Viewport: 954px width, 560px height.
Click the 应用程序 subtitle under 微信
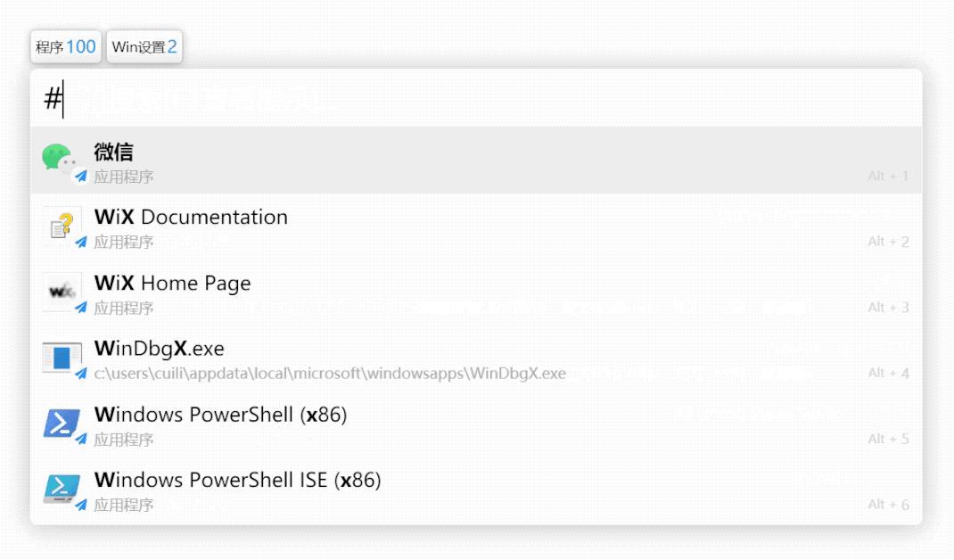(x=124, y=177)
